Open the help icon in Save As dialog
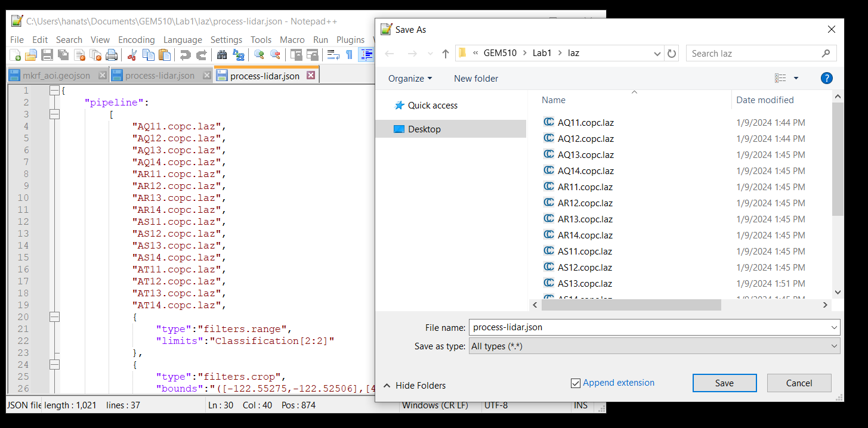This screenshot has height=428, width=868. click(x=826, y=78)
